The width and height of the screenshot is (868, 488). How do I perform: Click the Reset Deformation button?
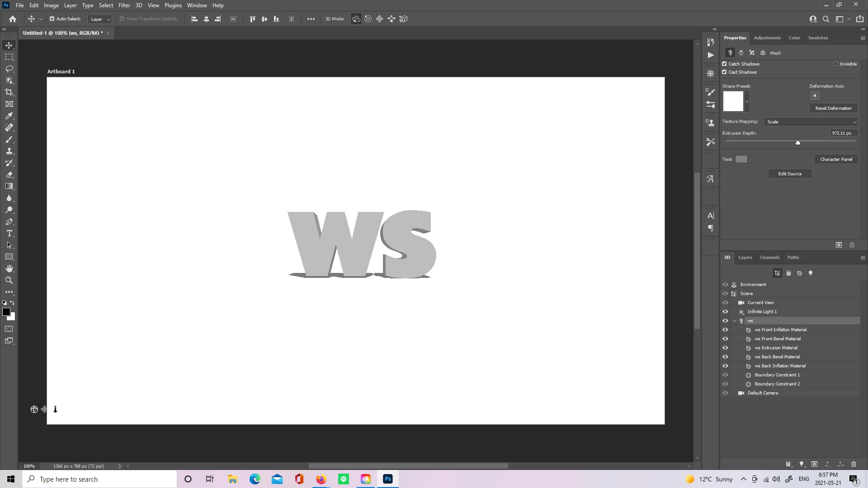point(833,108)
